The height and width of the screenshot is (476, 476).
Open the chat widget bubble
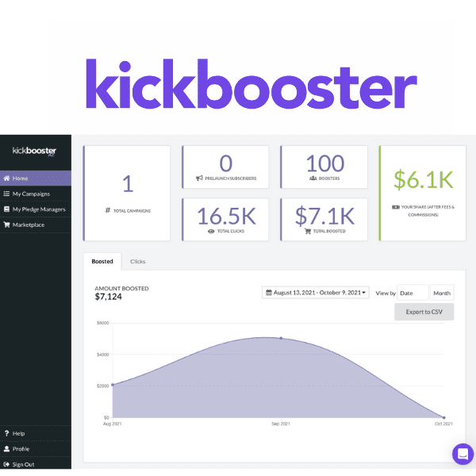pyautogui.click(x=462, y=454)
